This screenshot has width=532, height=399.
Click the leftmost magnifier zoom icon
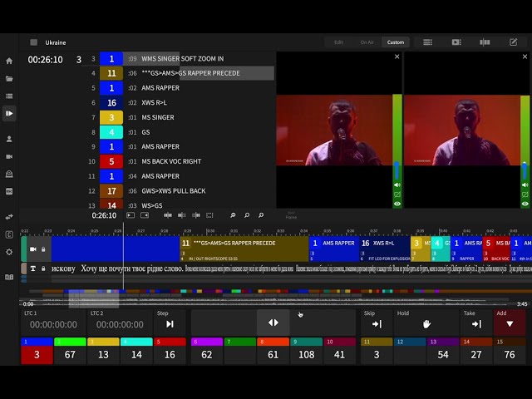[x=233, y=215]
